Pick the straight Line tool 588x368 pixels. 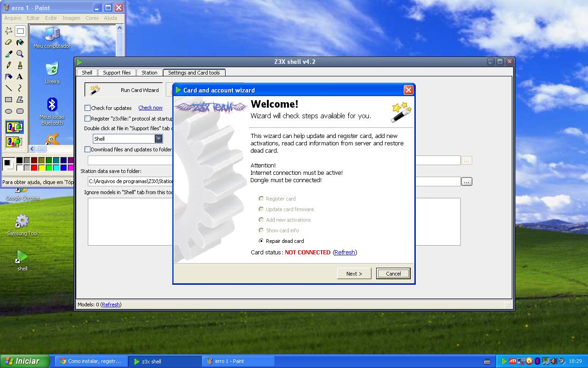pos(8,88)
